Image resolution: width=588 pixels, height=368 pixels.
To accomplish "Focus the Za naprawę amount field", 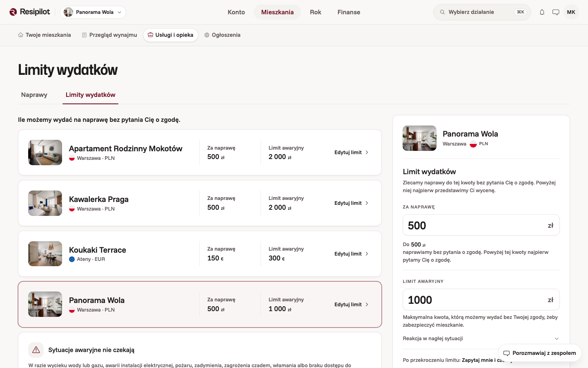I will coord(481,225).
